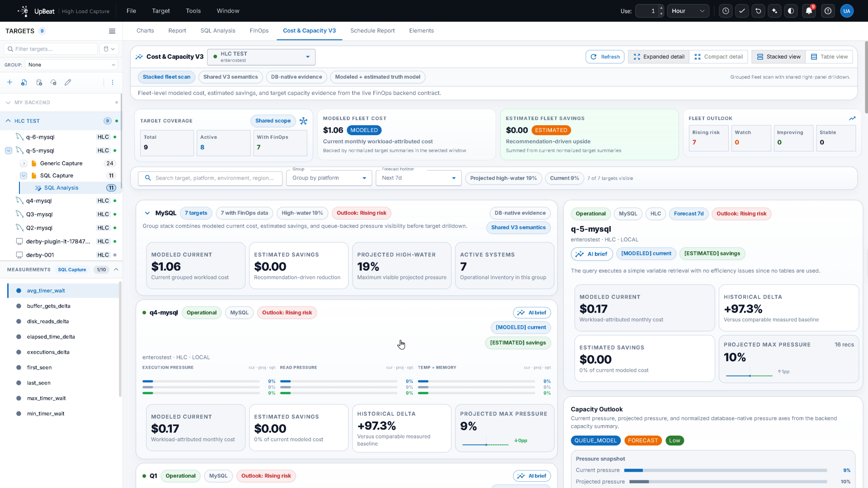Viewport: 868px width, 488px height.
Task: Click the database download icon in targets toolbar
Action: pyautogui.click(x=39, y=82)
